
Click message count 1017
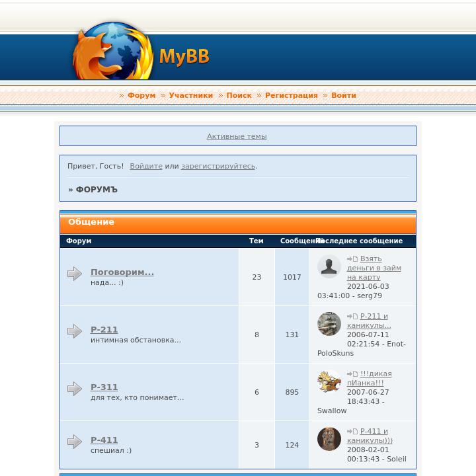292,277
